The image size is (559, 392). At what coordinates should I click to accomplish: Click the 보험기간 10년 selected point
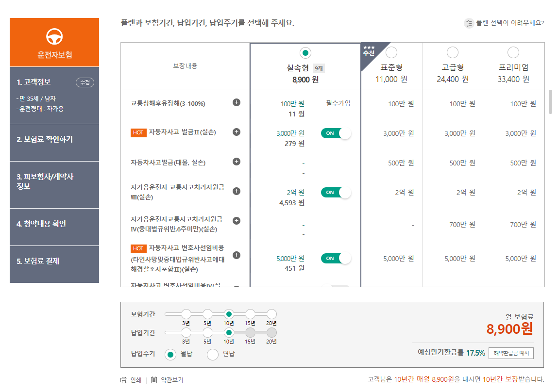coord(229,314)
